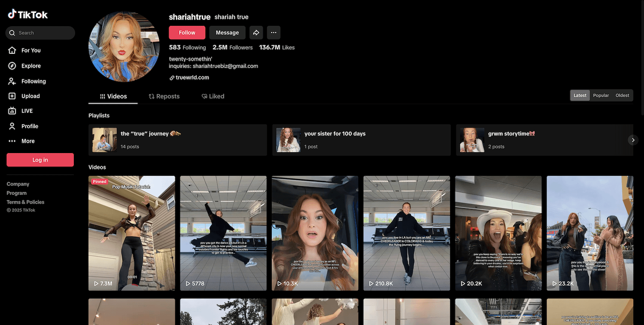This screenshot has width=644, height=325.
Task: Sort videos by Popular
Action: (x=601, y=95)
